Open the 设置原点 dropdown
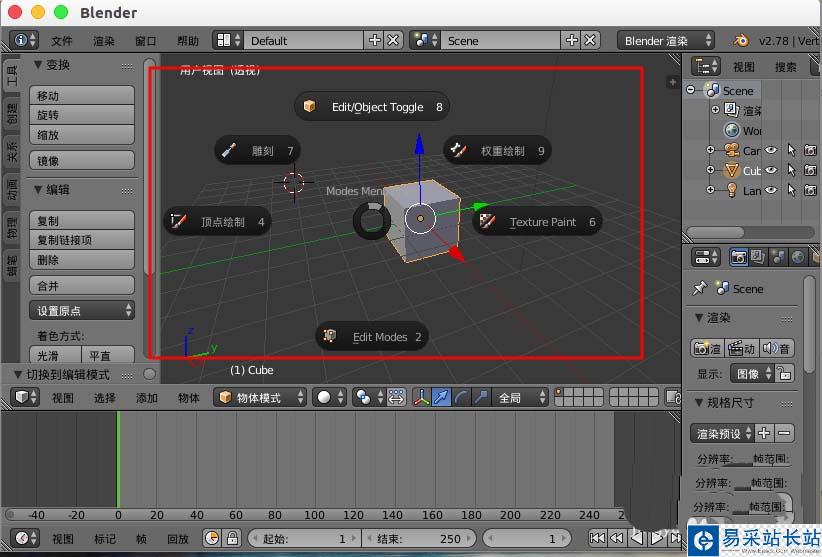822x557 pixels. (x=82, y=311)
